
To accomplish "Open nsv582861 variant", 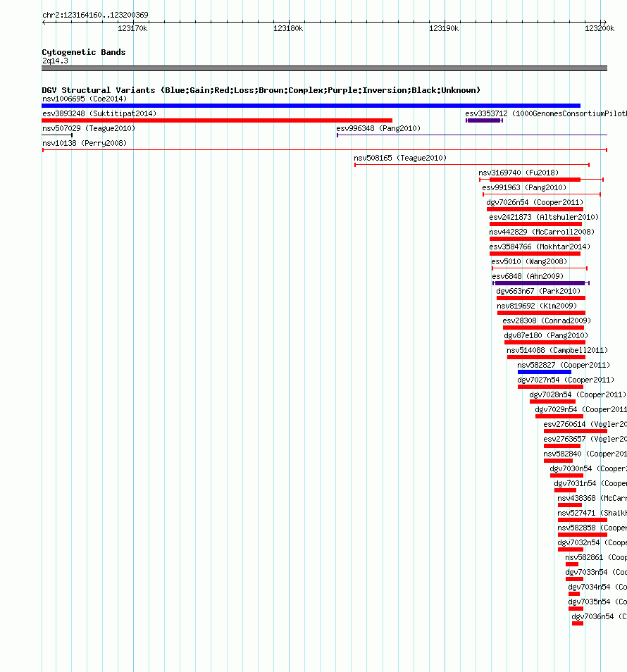I will click(x=596, y=557).
